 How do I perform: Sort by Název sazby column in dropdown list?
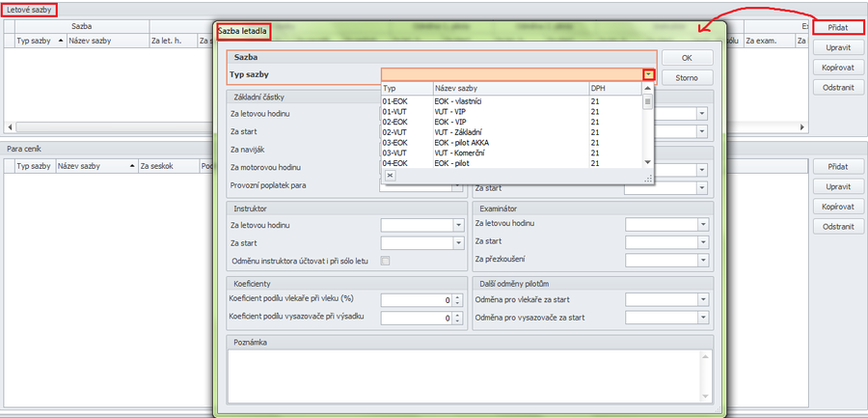point(509,88)
